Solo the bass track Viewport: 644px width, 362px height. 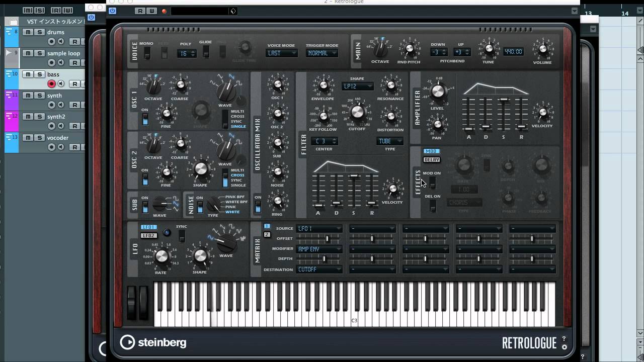(39, 74)
